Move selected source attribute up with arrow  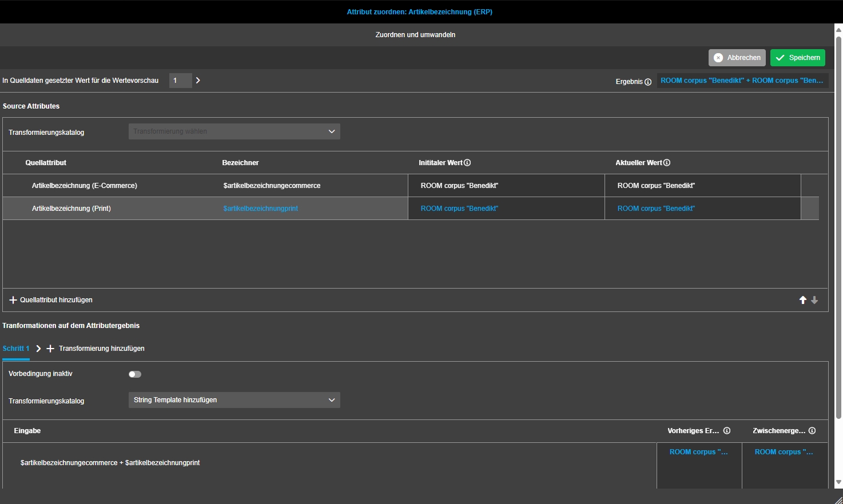[802, 300]
